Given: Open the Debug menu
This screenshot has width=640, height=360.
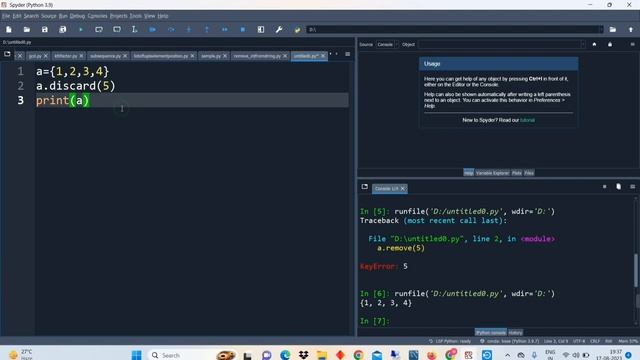Looking at the screenshot, I should pyautogui.click(x=77, y=16).
